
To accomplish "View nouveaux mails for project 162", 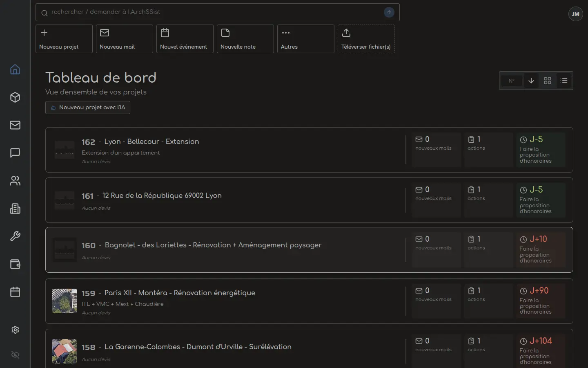I will point(436,150).
